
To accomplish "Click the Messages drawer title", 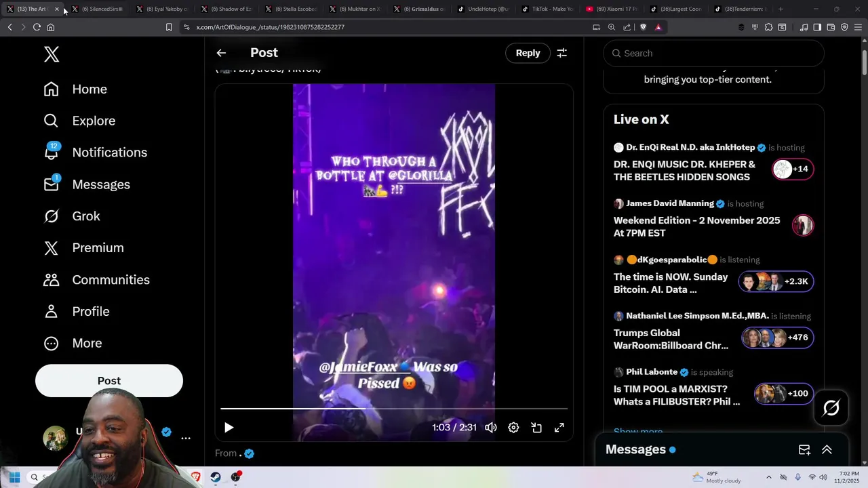I will pos(635,449).
